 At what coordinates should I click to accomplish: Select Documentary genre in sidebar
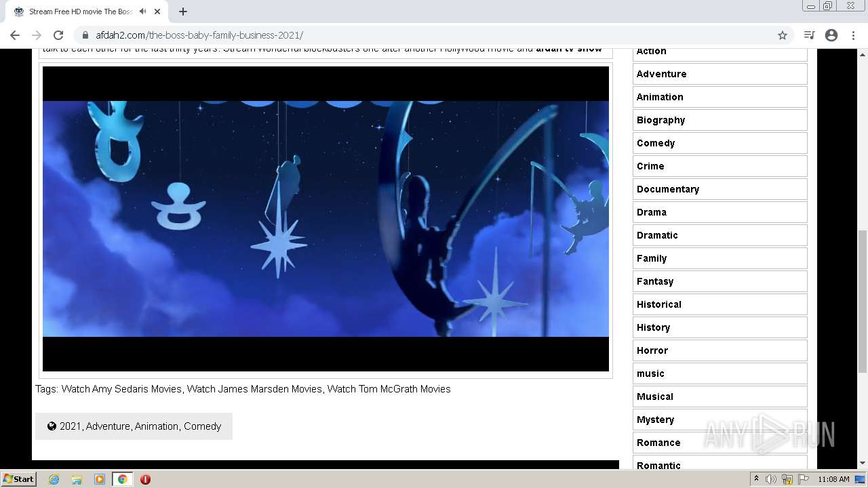[720, 189]
